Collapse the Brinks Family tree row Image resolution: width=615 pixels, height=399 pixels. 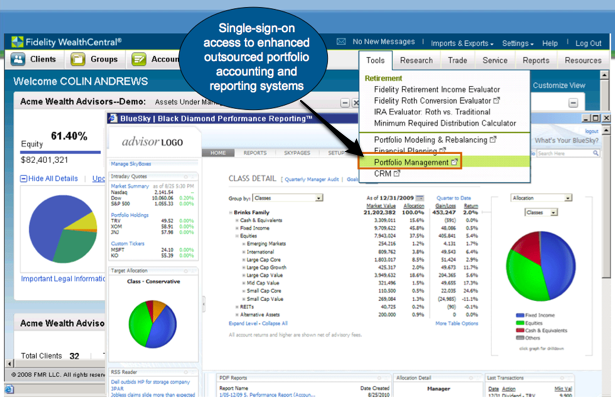(x=231, y=212)
